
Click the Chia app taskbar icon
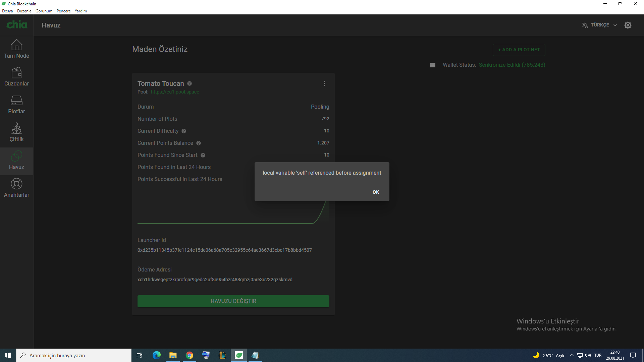(x=239, y=355)
